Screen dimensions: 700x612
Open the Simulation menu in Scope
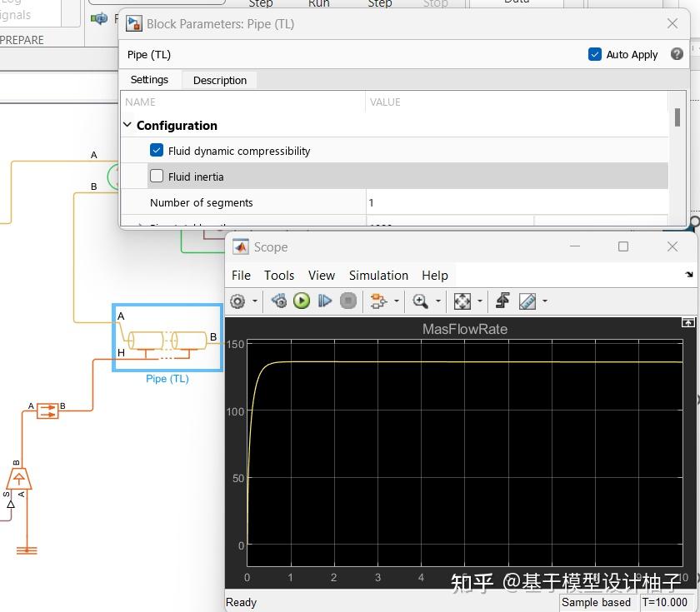[x=378, y=275]
